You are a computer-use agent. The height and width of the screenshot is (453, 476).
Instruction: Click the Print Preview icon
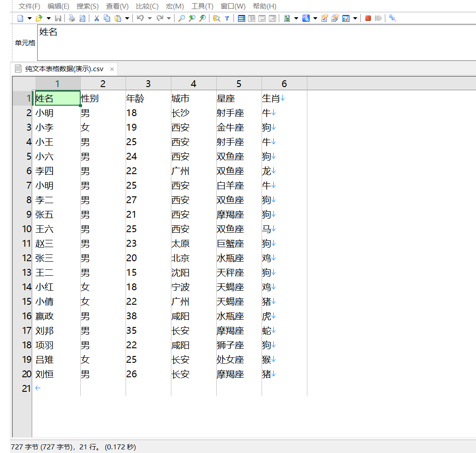(82, 18)
